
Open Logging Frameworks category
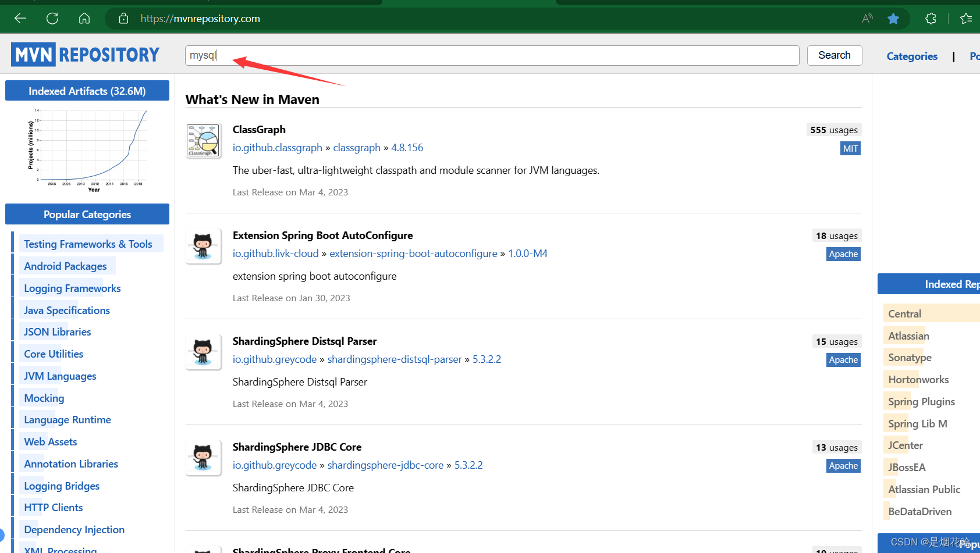pyautogui.click(x=72, y=288)
